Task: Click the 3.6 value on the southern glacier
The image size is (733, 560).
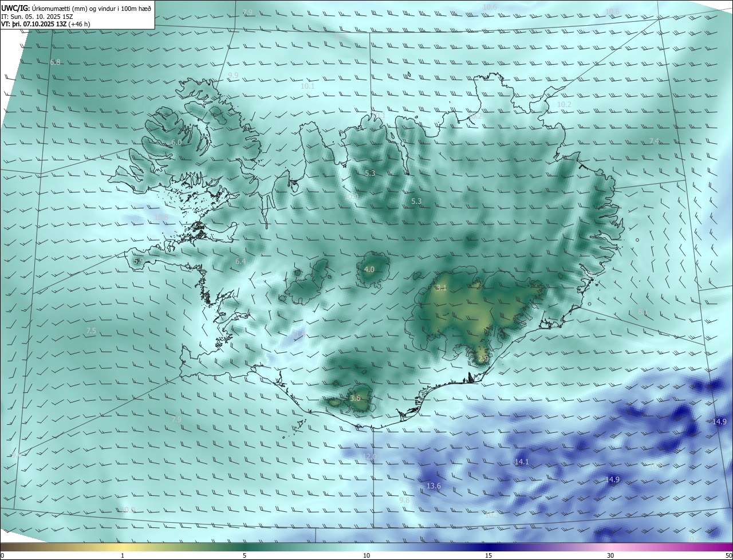Action: tap(355, 397)
